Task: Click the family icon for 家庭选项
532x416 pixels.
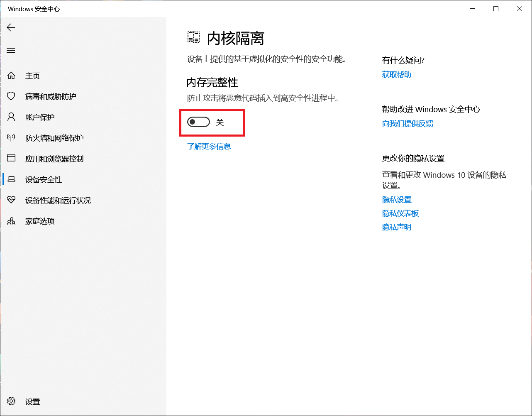Action: (11, 221)
